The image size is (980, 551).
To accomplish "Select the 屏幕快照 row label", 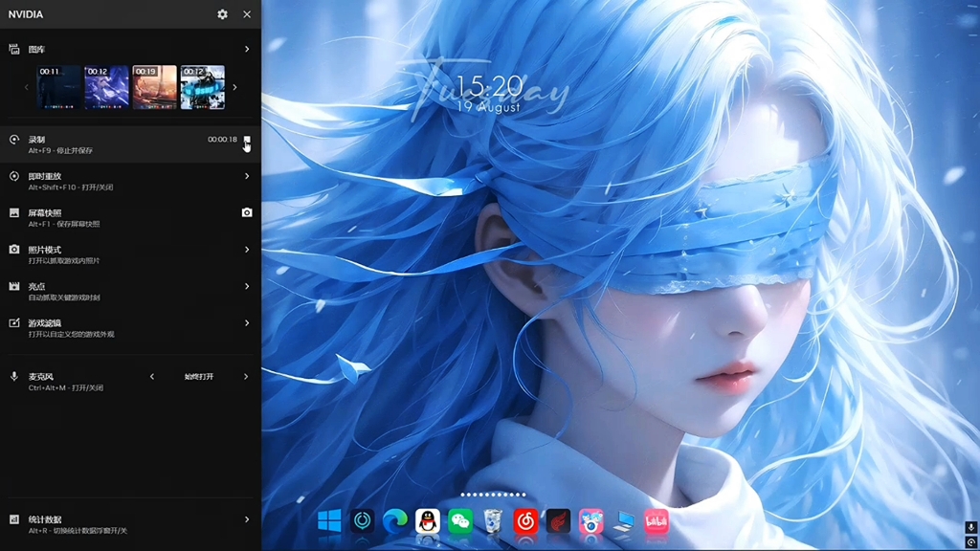I will click(x=44, y=213).
